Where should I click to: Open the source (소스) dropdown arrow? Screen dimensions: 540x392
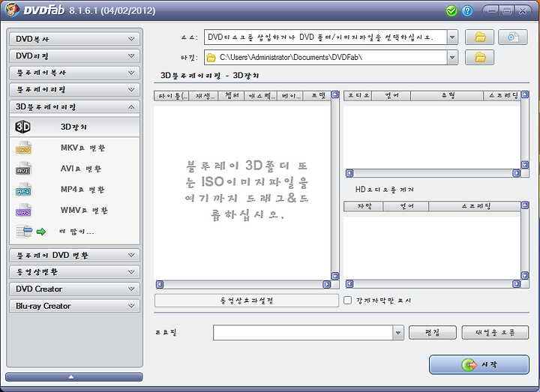point(452,37)
